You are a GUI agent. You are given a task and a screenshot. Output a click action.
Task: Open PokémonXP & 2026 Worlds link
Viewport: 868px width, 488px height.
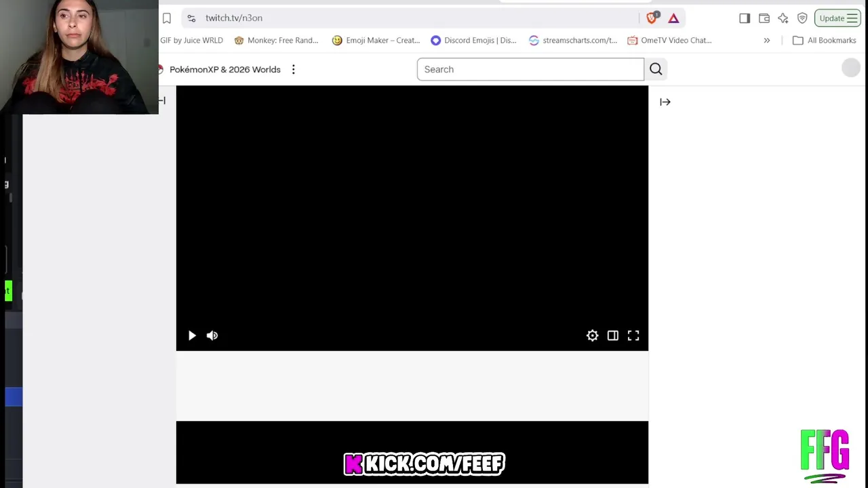(x=224, y=69)
